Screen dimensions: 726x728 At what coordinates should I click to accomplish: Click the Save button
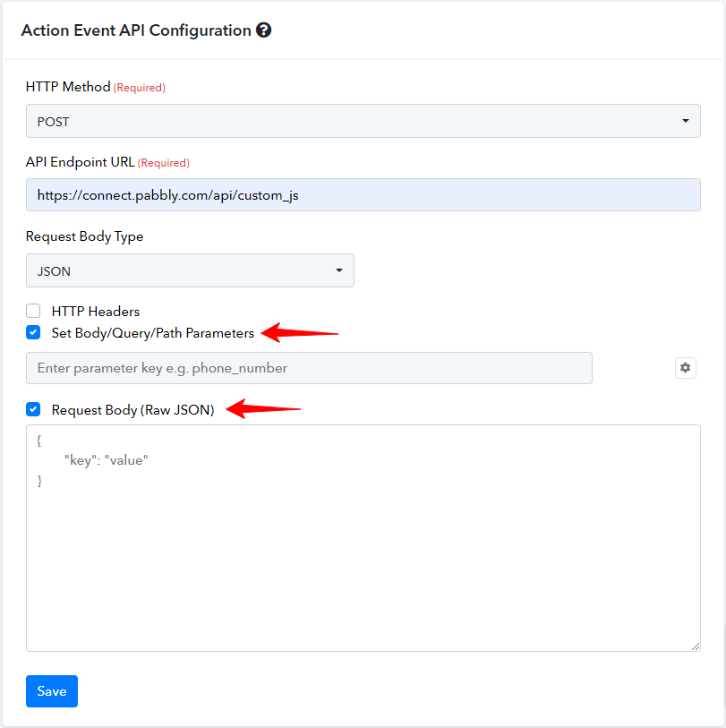point(52,691)
